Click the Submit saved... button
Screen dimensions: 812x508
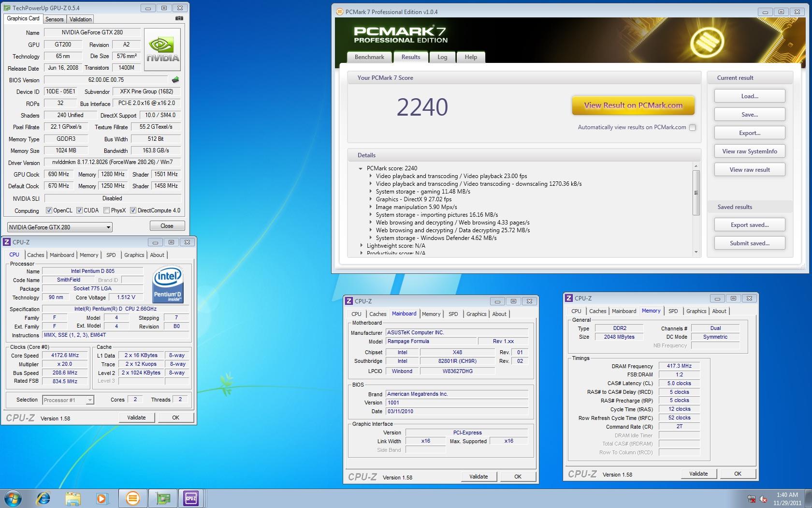pos(750,243)
